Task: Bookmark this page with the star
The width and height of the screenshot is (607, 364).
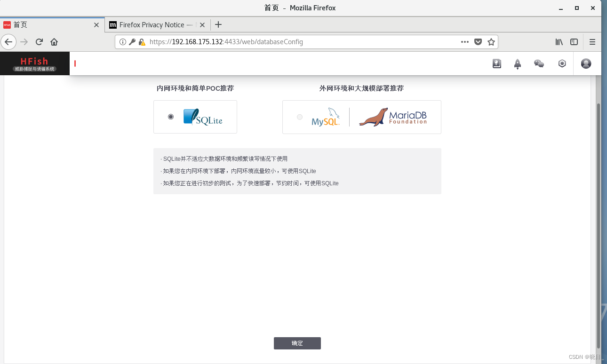Action: [491, 42]
